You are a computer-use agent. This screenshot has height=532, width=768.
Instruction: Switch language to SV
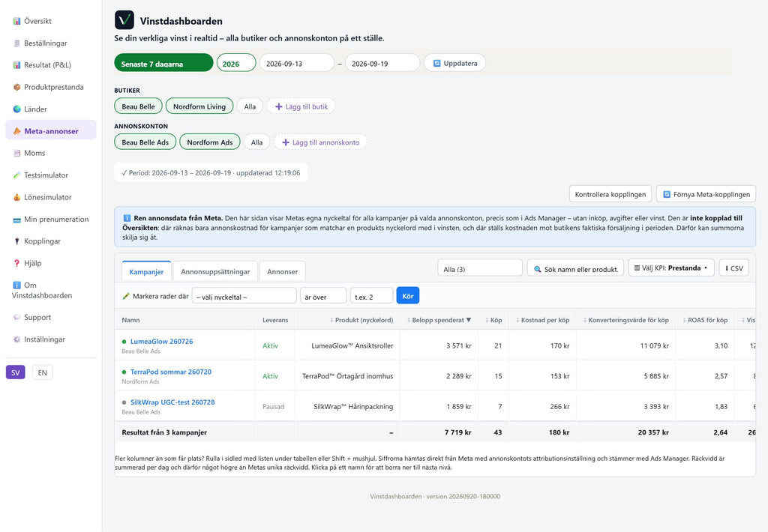click(x=15, y=372)
